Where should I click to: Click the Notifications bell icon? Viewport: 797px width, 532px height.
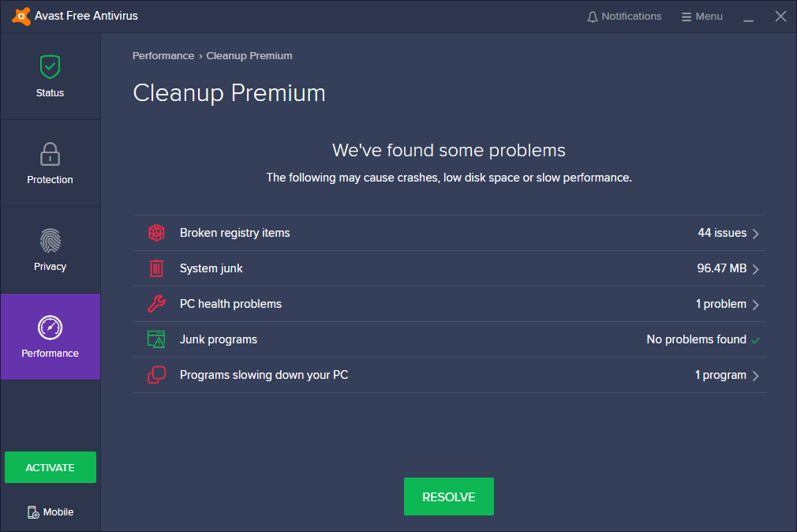(x=593, y=17)
